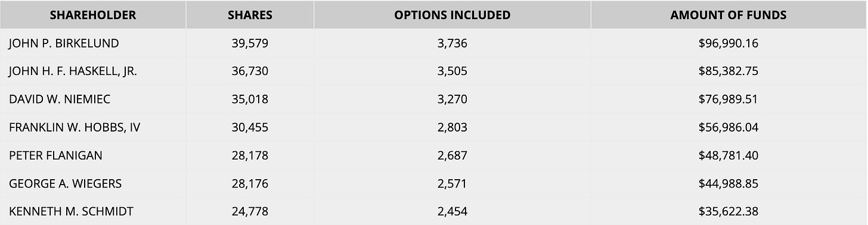Image resolution: width=868 pixels, height=225 pixels.
Task: Click the 36,730 shares value
Action: coord(250,71)
